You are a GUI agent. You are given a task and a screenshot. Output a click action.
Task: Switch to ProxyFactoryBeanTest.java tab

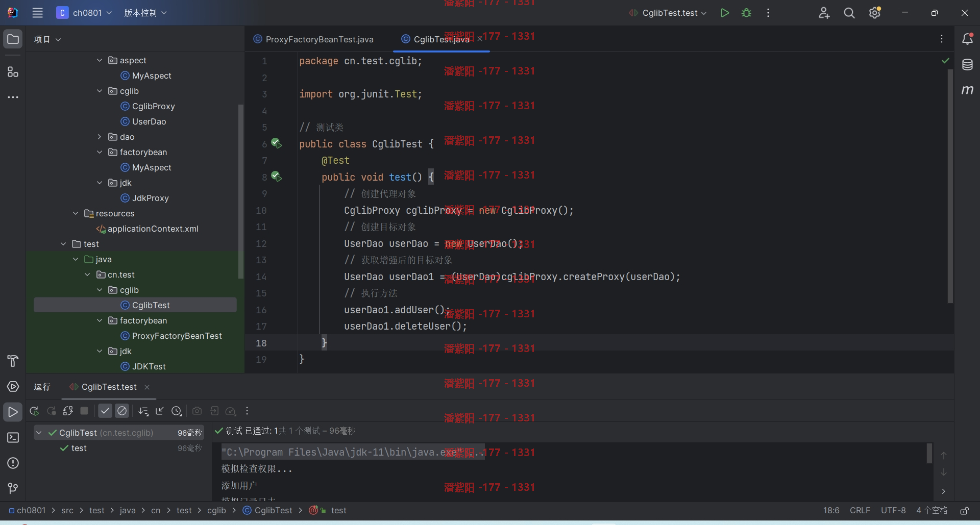pyautogui.click(x=314, y=39)
